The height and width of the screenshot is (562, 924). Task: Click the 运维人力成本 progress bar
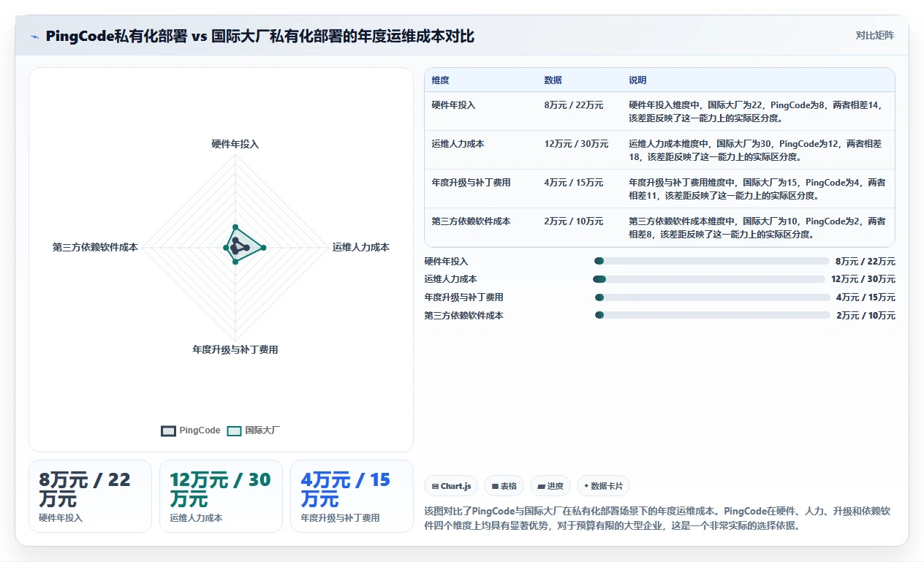coord(709,279)
